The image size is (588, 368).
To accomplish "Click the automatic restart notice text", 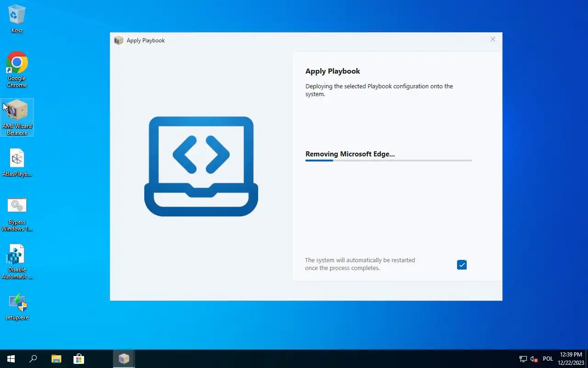I will click(x=360, y=264).
